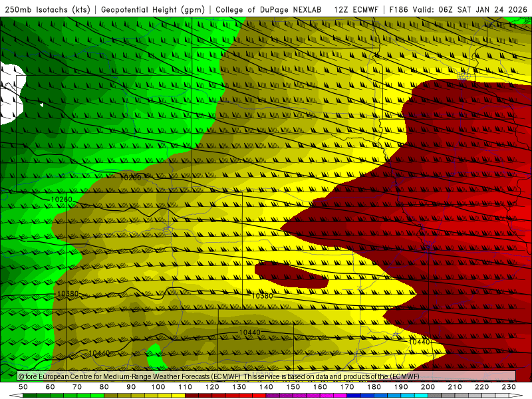Click the 130 knot colorbar label

[x=239, y=387]
